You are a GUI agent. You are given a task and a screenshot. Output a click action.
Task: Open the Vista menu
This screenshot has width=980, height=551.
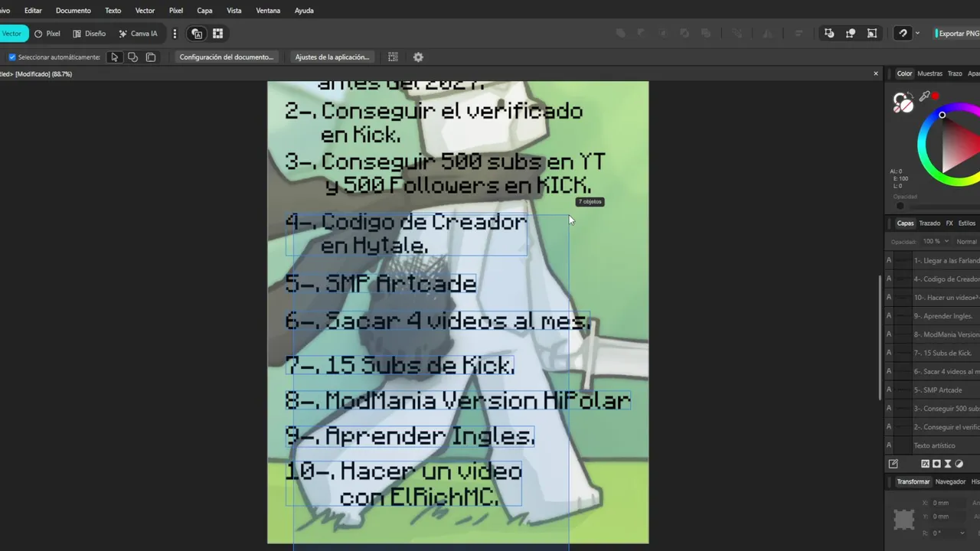[234, 11]
